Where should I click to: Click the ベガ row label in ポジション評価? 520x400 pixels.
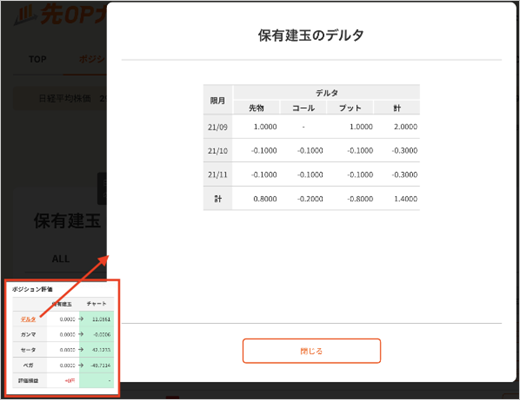coord(28,365)
